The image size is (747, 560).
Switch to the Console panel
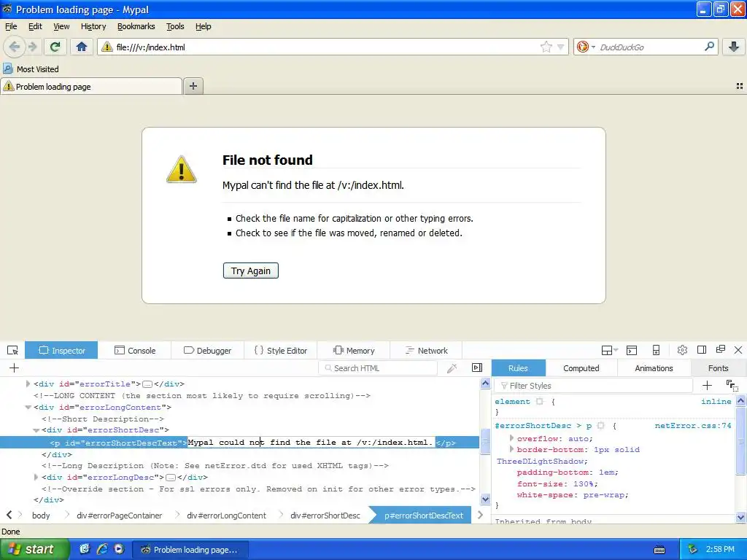click(135, 351)
